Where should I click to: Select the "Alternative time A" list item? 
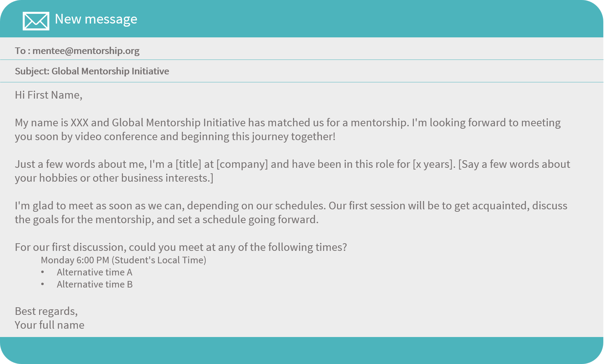[95, 273]
